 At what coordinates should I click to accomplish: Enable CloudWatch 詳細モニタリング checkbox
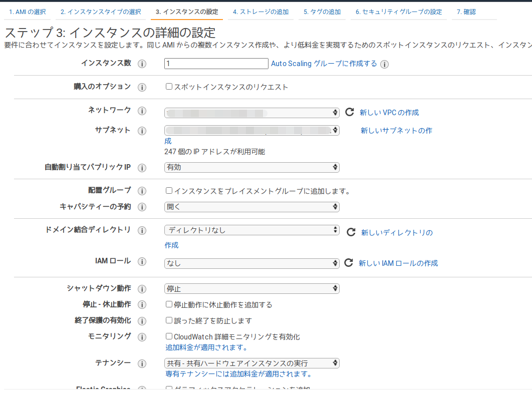tap(169, 336)
